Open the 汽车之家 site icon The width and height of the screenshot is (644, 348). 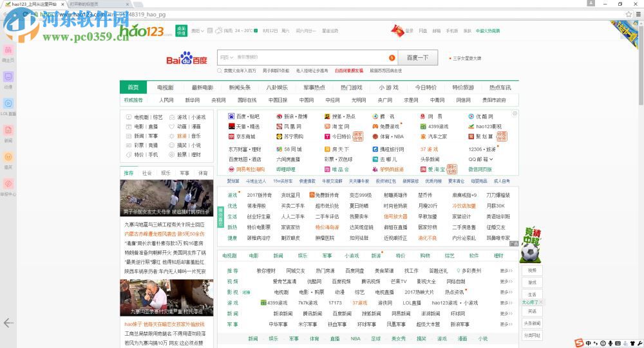[x=423, y=136]
